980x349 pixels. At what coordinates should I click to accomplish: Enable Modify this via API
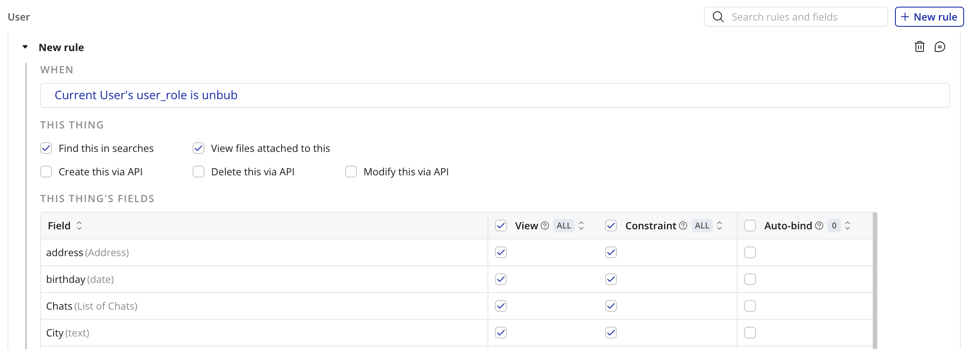coord(351,172)
